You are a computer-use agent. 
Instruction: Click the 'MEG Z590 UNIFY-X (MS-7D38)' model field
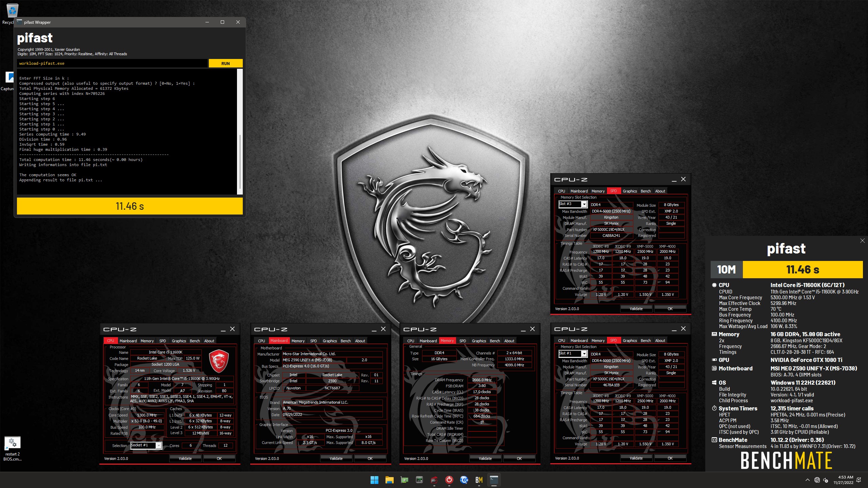pos(315,360)
